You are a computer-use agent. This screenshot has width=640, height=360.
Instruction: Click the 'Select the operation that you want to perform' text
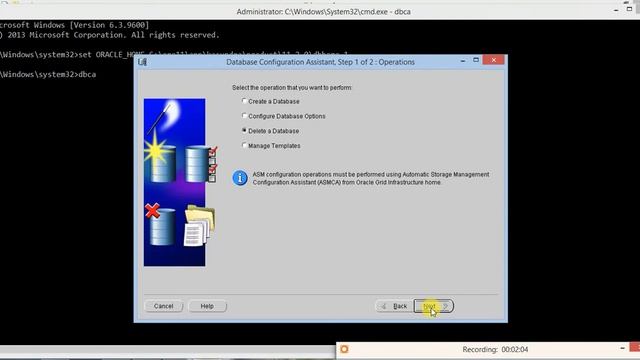point(292,88)
